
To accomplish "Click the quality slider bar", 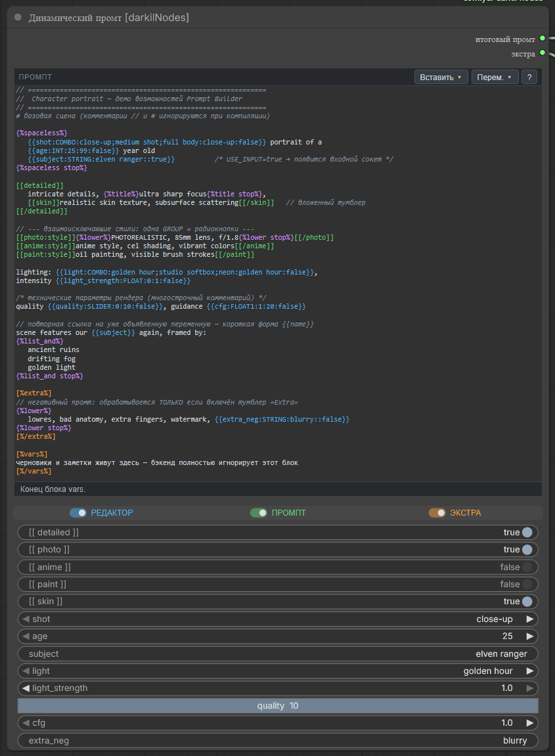I will click(278, 706).
